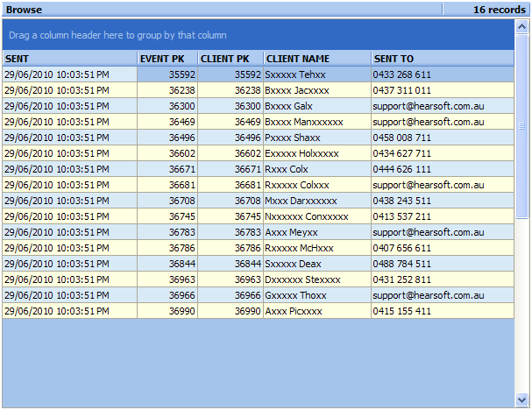Sort by the CLIENT PK column header

pos(231,59)
